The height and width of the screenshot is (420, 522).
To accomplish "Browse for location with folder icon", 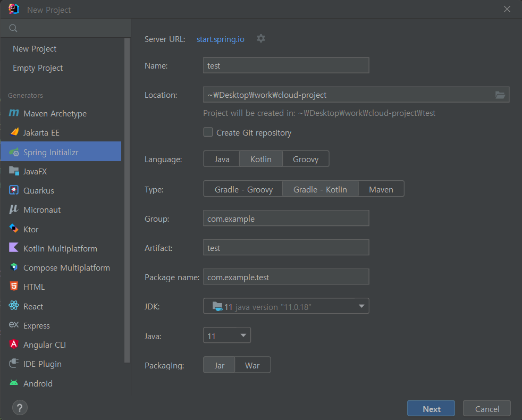I will (500, 95).
